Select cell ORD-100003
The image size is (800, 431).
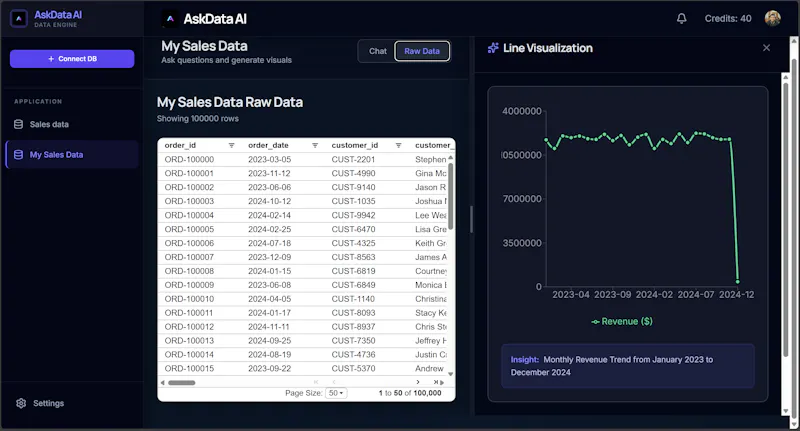tap(189, 201)
